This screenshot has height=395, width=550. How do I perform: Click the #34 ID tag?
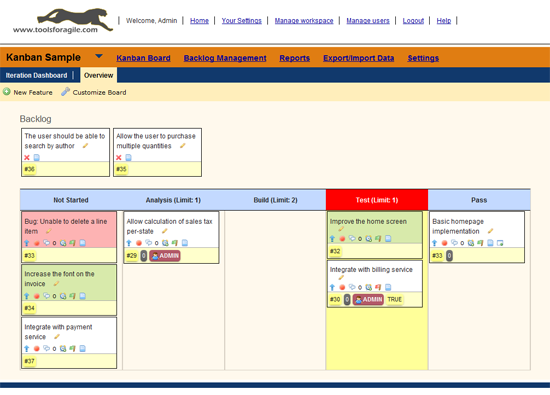point(29,308)
